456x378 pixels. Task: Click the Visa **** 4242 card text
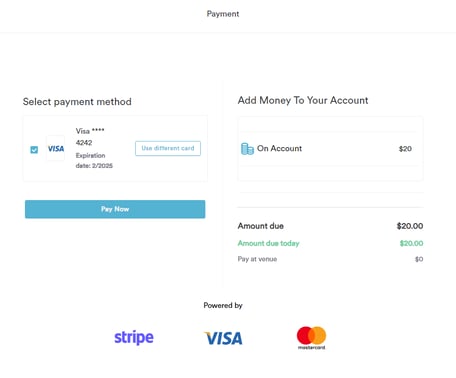pyautogui.click(x=90, y=137)
